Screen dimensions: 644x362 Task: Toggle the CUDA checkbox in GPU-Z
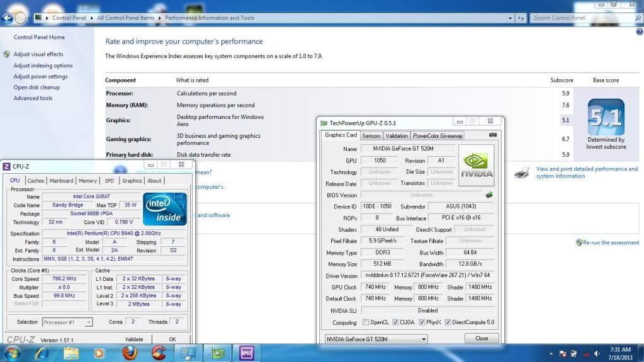[x=395, y=322]
